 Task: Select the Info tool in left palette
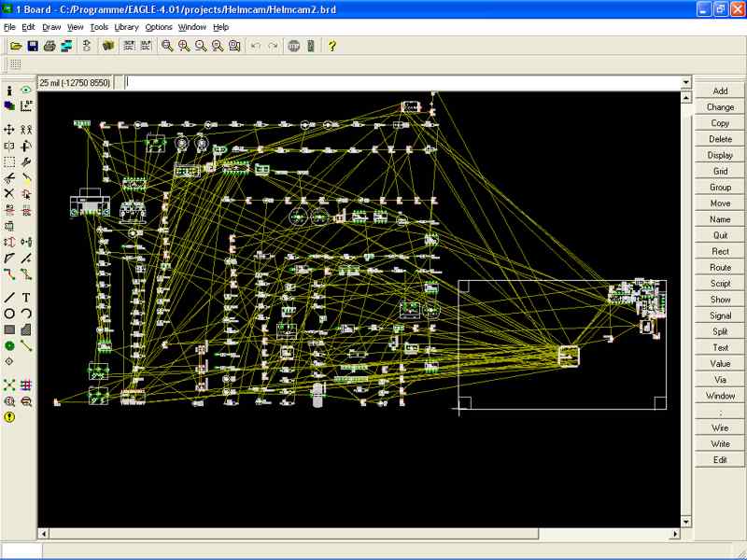(x=9, y=91)
